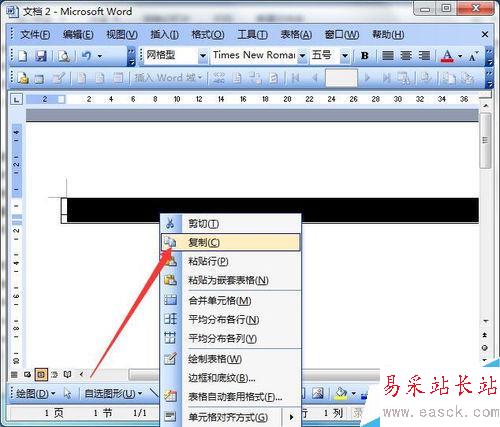This screenshot has width=500, height=427.
Task: Open the font color dropdown arrow
Action: tap(460, 56)
